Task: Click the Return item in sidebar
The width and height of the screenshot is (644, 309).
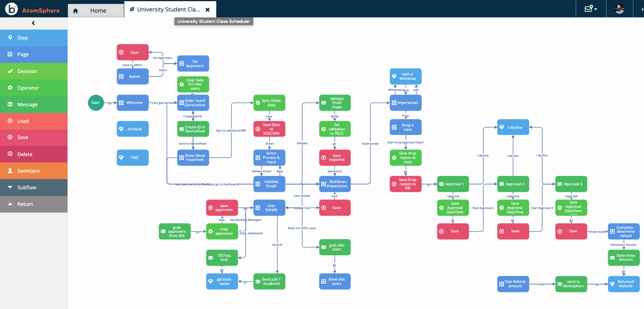Action: [x=34, y=204]
